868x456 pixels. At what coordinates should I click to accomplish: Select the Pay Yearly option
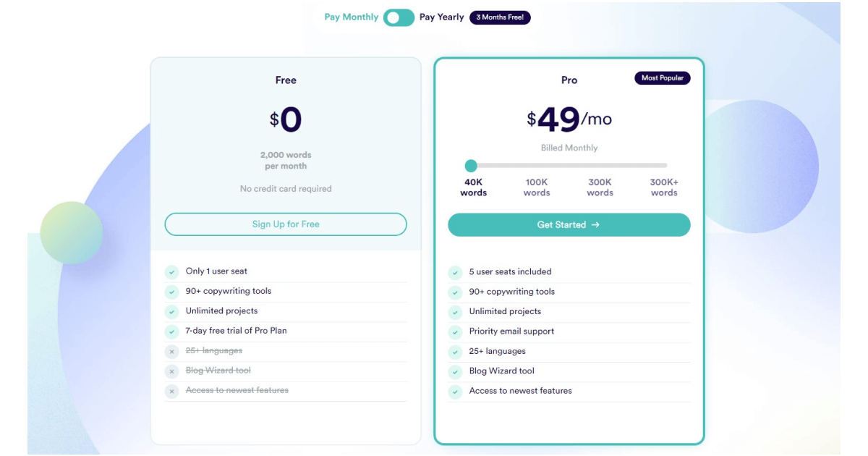point(441,17)
